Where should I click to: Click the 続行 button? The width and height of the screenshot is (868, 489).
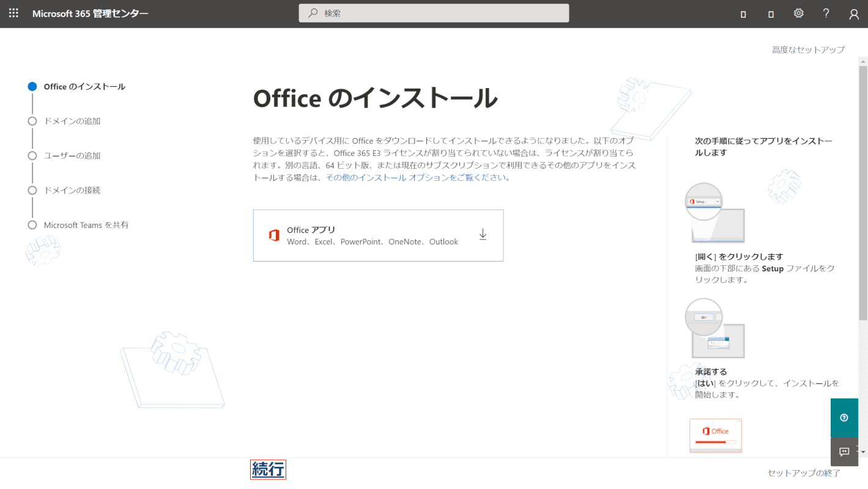[268, 469]
